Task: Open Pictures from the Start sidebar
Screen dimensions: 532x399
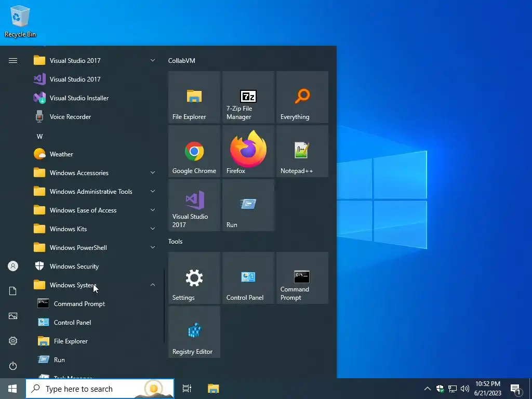Action: point(13,316)
